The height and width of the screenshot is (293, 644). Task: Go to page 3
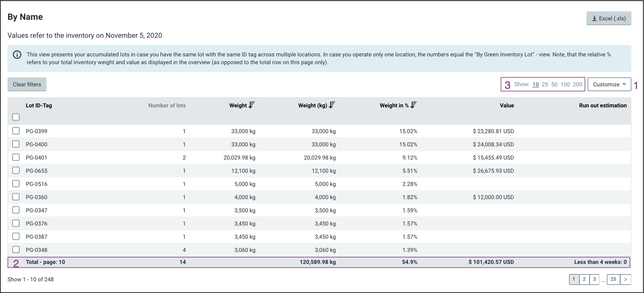tap(594, 279)
